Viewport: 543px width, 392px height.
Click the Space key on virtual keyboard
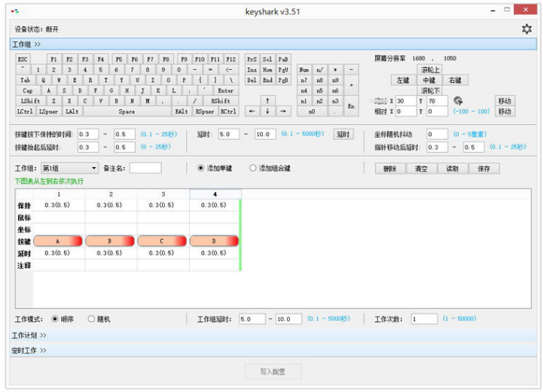coord(127,111)
